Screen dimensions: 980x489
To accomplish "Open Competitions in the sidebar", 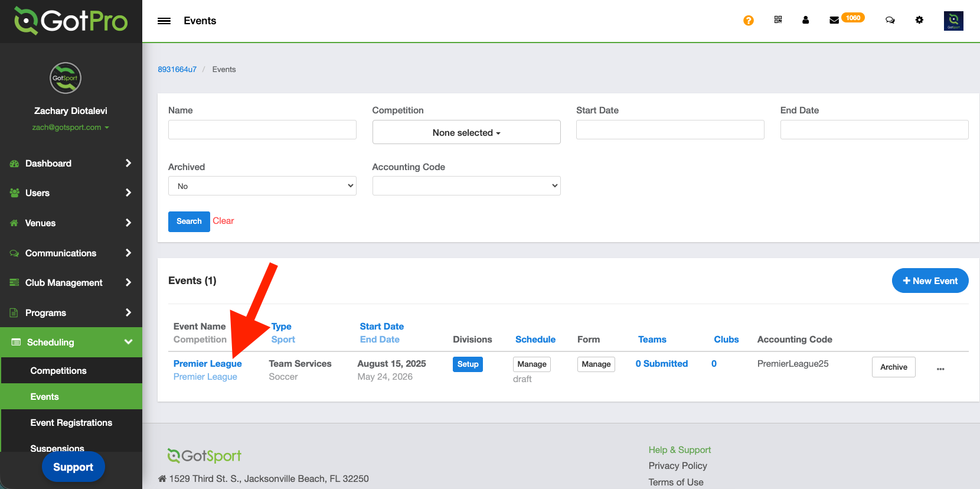I will [x=58, y=371].
